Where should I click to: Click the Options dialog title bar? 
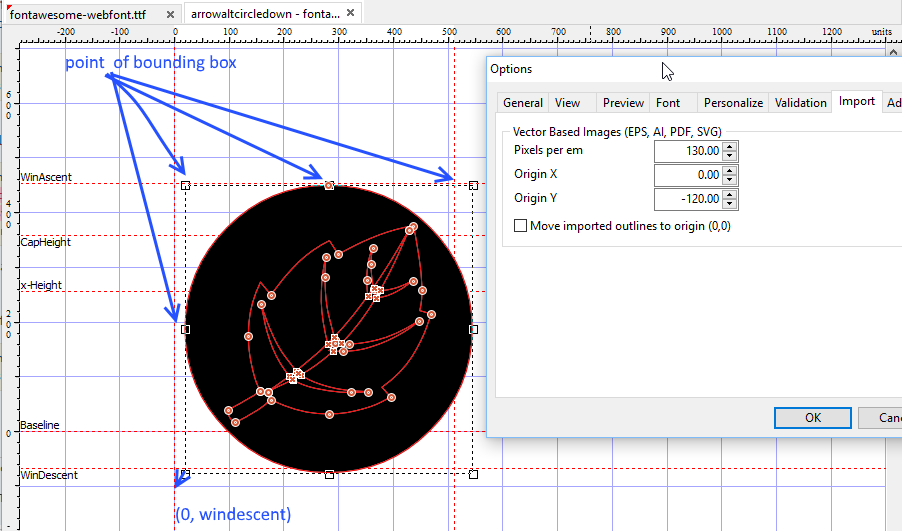tap(694, 69)
